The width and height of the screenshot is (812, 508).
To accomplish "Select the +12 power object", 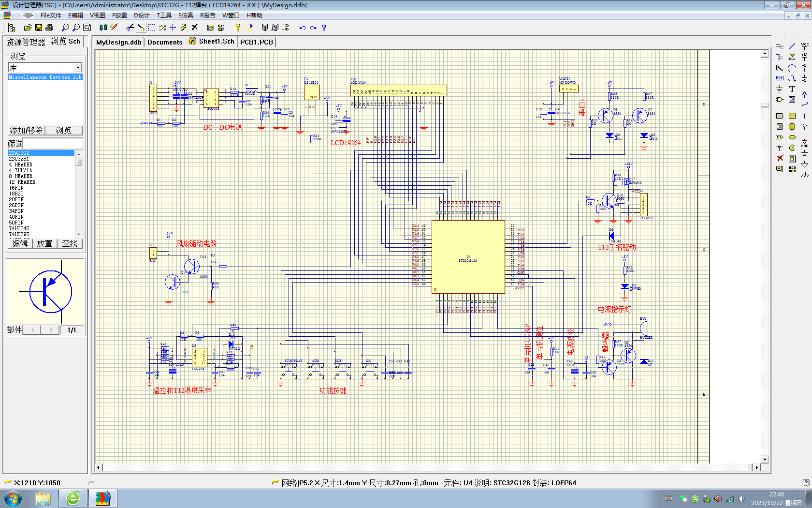I will 805,57.
